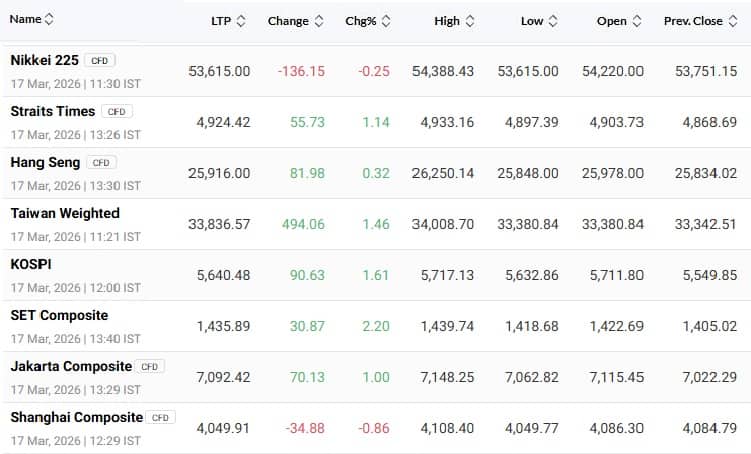Select Nikkei high value 54,388.43
The width and height of the screenshot is (751, 454).
pos(443,71)
